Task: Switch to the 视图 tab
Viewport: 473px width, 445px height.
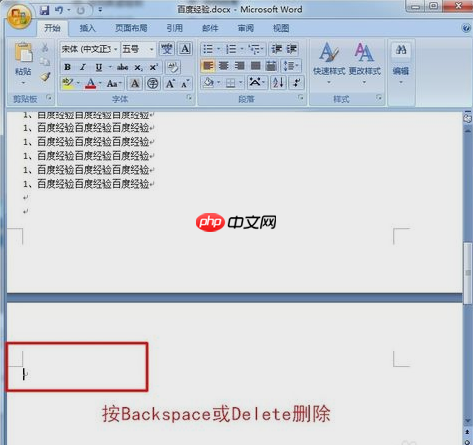Action: pyautogui.click(x=281, y=28)
